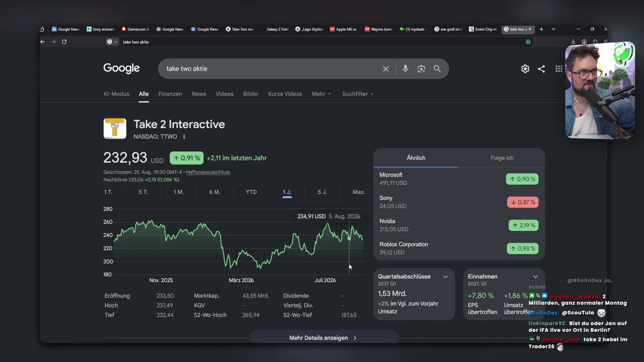Open the Roblox Corporation stock row
The width and height of the screenshot is (644, 362).
tap(459, 248)
